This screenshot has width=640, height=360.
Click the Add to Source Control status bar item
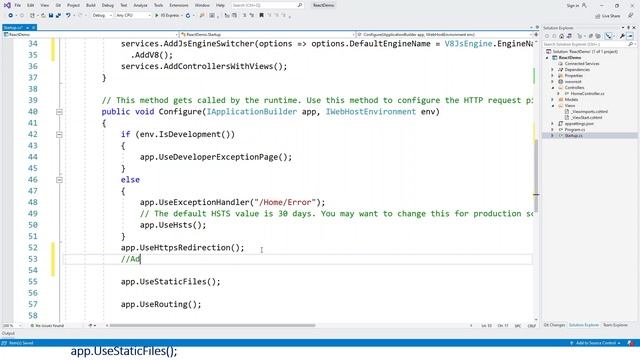596,343
